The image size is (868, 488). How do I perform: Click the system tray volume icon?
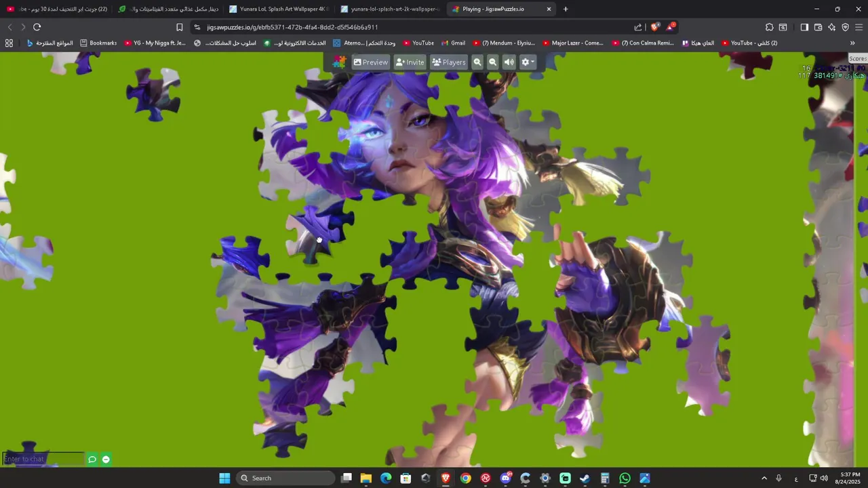pyautogui.click(x=824, y=478)
